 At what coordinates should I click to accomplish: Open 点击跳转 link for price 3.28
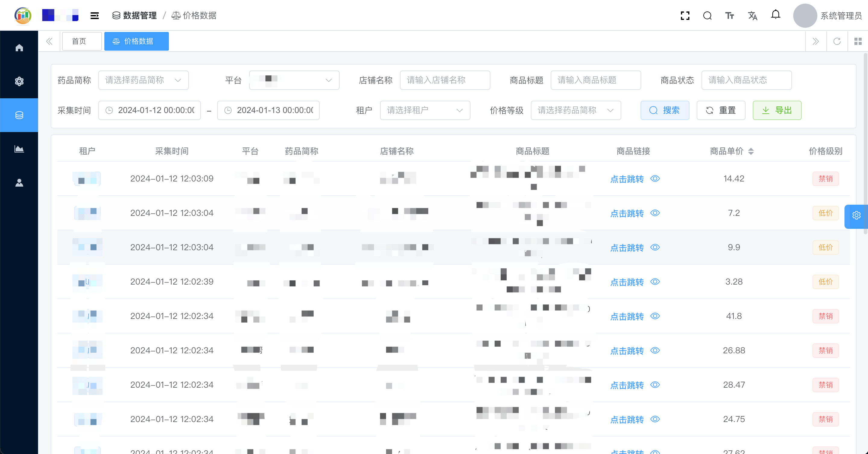(x=627, y=282)
